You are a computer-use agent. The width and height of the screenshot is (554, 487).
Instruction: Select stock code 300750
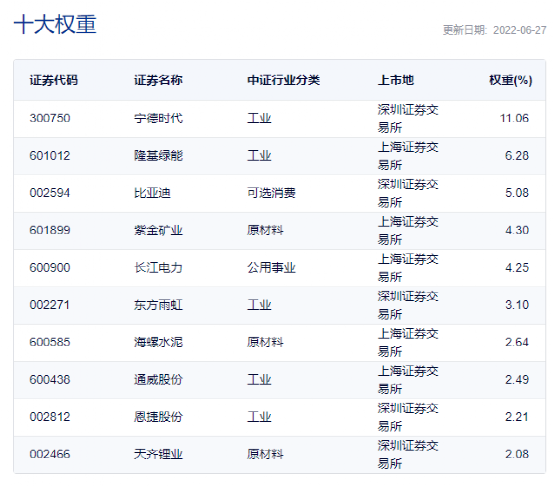coord(50,118)
